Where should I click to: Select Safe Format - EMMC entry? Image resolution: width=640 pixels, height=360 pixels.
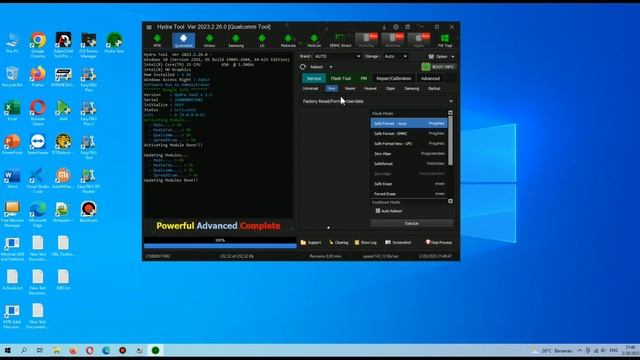point(409,133)
